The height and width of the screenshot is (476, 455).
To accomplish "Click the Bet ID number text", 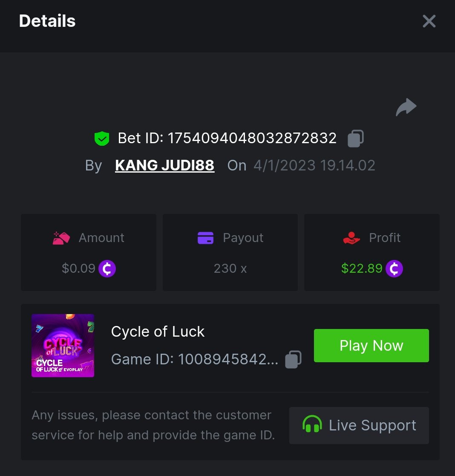I will (x=252, y=138).
